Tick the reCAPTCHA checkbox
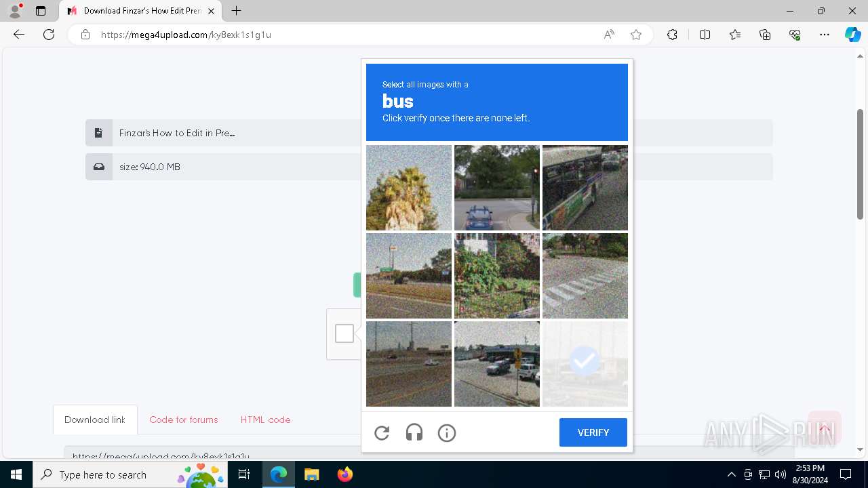The height and width of the screenshot is (488, 868). [x=344, y=333]
